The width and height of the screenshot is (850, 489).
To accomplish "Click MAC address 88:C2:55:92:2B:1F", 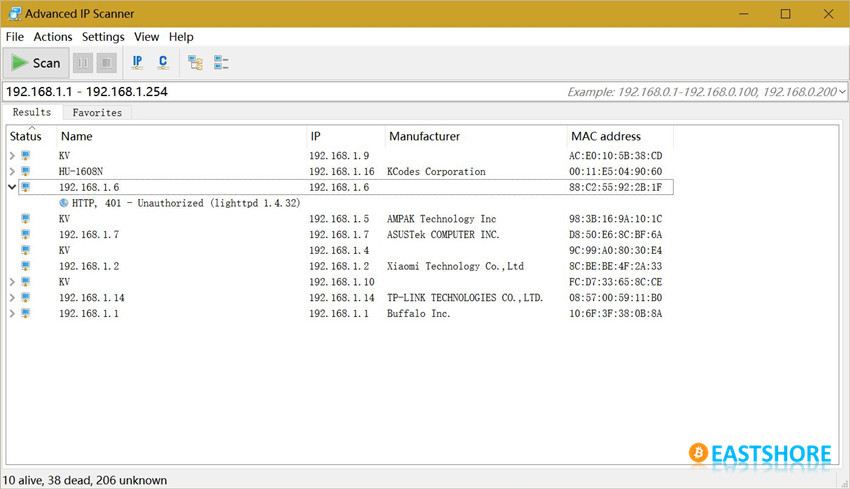I will click(615, 187).
